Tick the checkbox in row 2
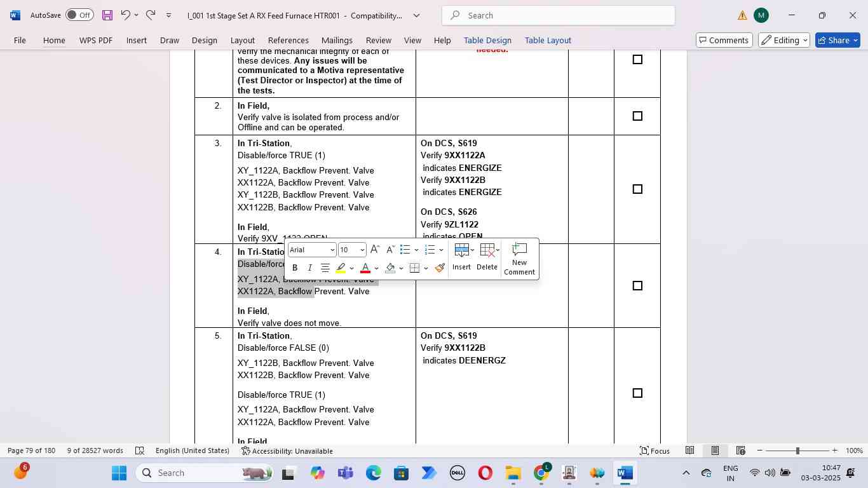This screenshot has width=868, height=488. point(637,116)
